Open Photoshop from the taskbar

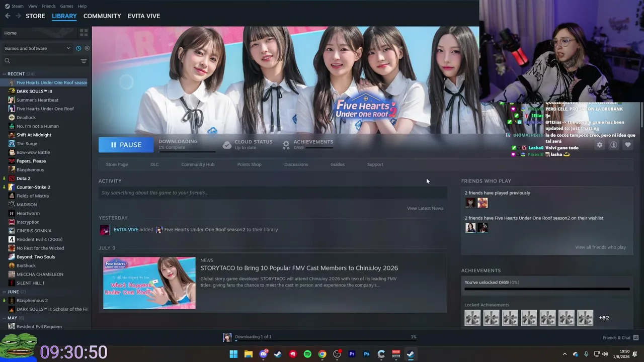366,354
